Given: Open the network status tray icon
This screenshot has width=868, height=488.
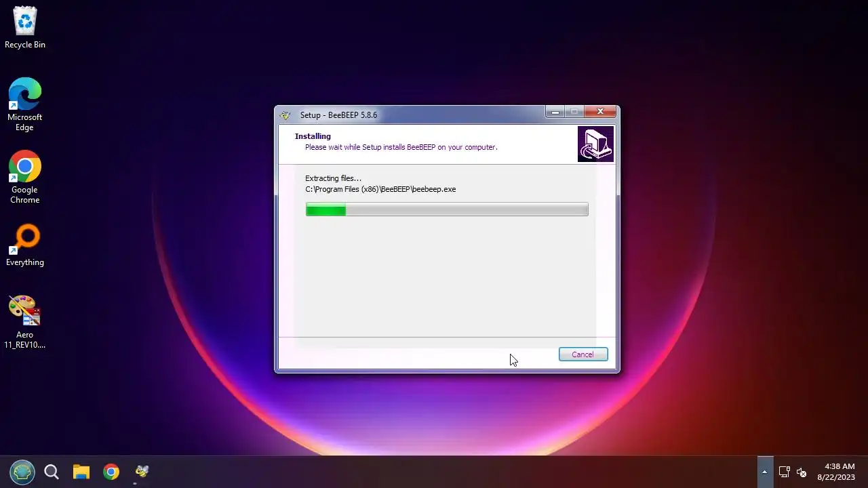Looking at the screenshot, I should pos(784,472).
